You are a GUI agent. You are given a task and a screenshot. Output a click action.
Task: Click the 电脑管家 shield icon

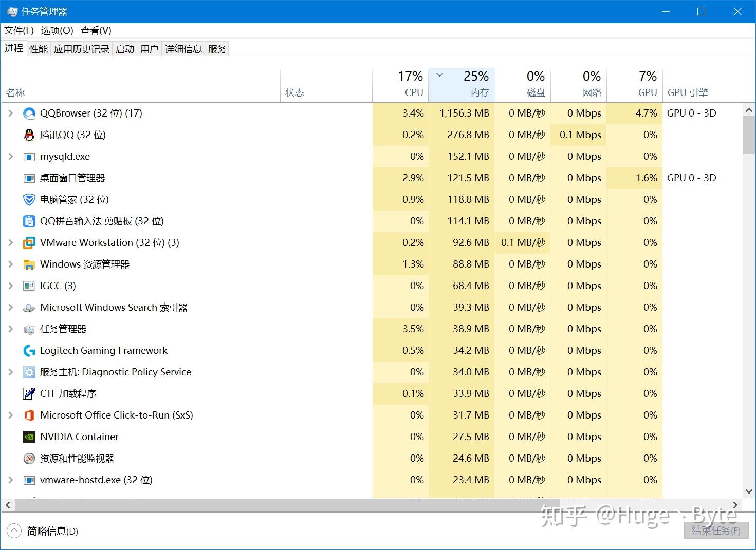[29, 200]
